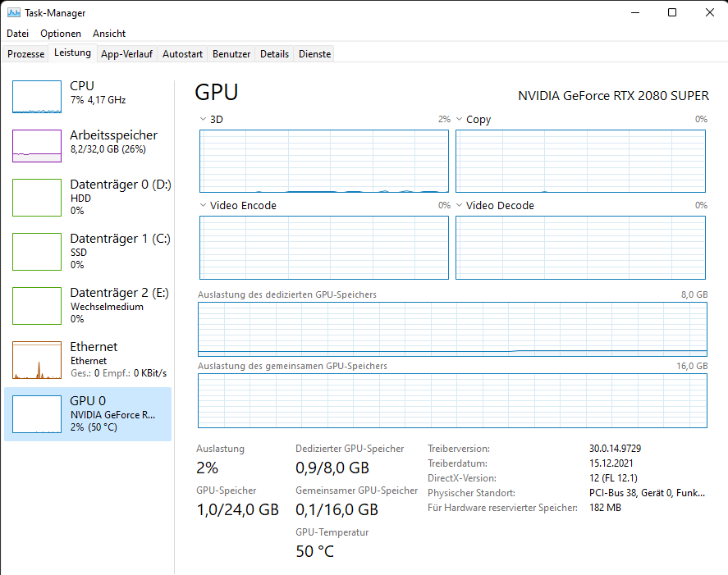
Task: Open the Optionen menu
Action: 61,34
